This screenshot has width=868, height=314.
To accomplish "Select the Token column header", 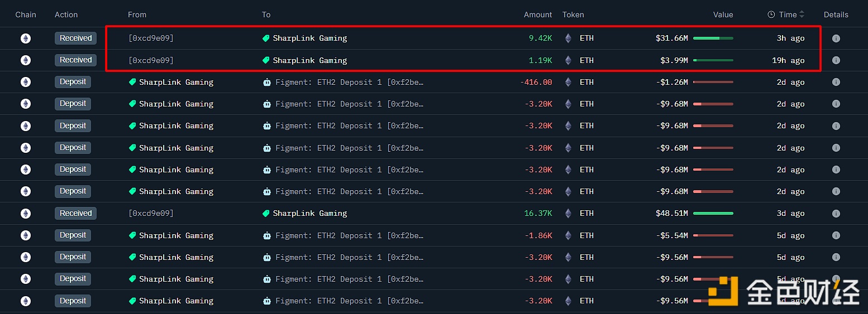I will (x=573, y=15).
